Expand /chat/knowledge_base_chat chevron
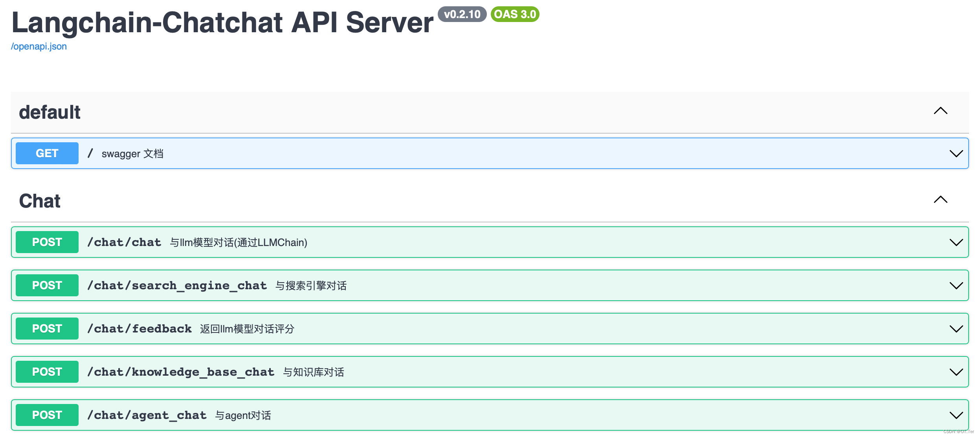This screenshot has height=437, width=980. [956, 372]
